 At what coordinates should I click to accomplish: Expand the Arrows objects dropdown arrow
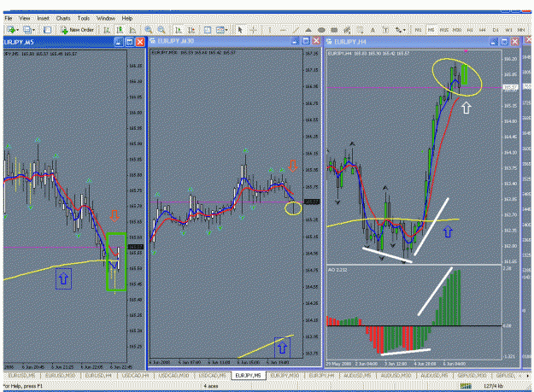click(405, 30)
